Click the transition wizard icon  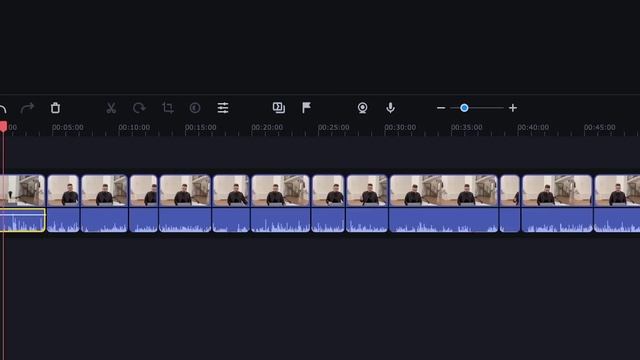pyautogui.click(x=279, y=108)
